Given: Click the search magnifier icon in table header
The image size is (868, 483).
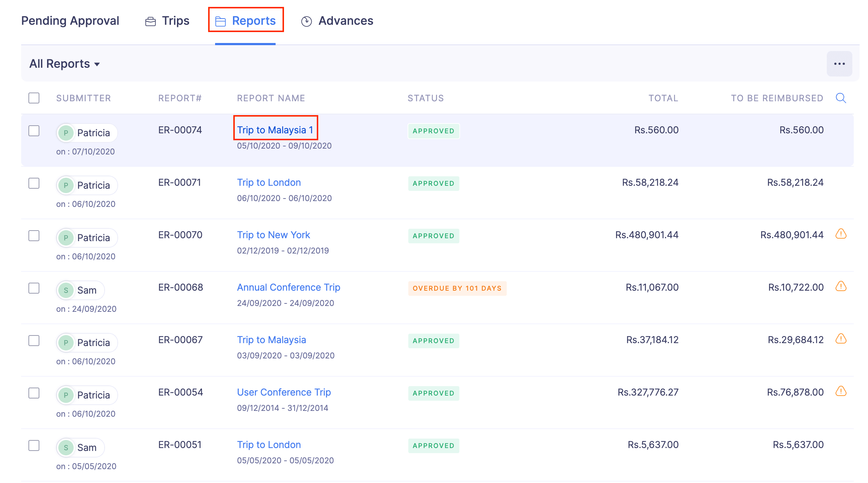Looking at the screenshot, I should point(840,98).
